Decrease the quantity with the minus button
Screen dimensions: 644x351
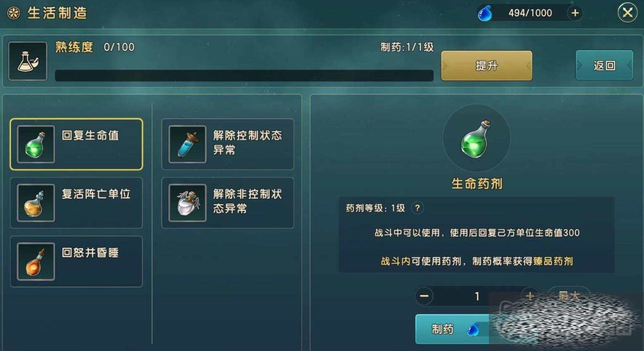[x=424, y=296]
